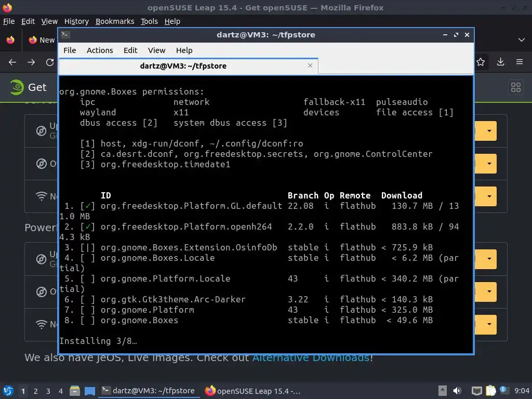The height and width of the screenshot is (399, 532).
Task: Switch to the dartz@VM3 terminal taskbar entry
Action: [x=149, y=391]
